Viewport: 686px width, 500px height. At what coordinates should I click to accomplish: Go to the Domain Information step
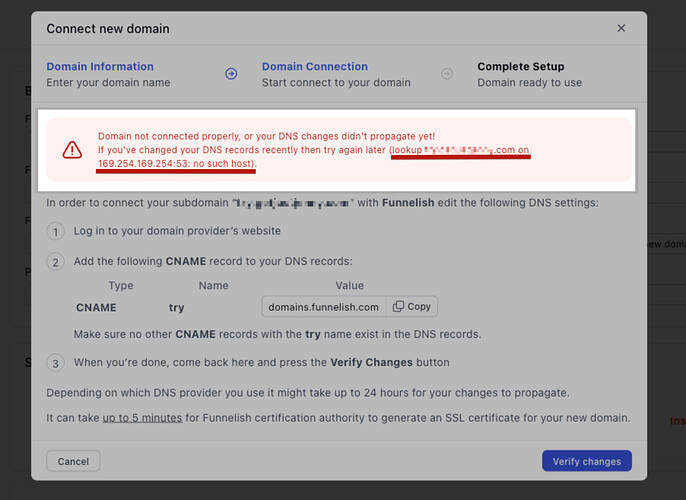100,66
